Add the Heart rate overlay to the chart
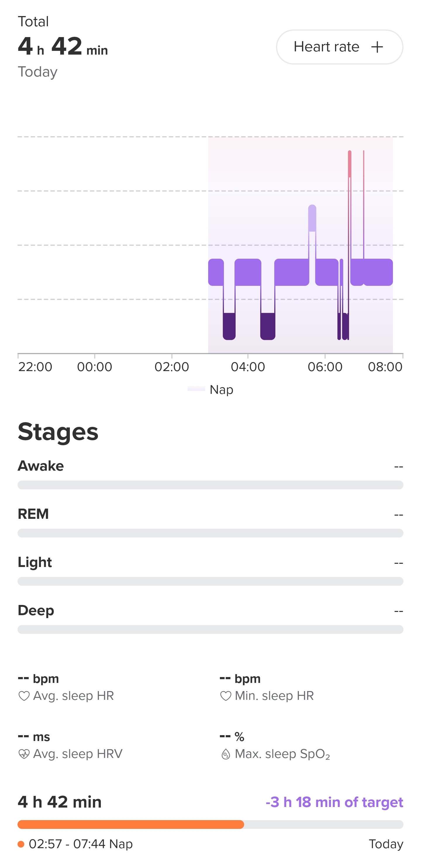The height and width of the screenshot is (868, 421). point(339,47)
